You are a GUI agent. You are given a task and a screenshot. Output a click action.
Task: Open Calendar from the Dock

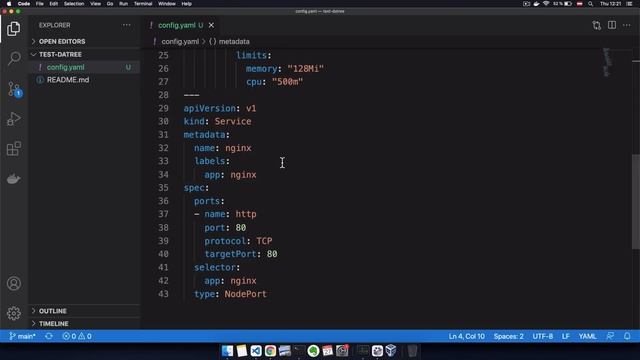point(327,351)
